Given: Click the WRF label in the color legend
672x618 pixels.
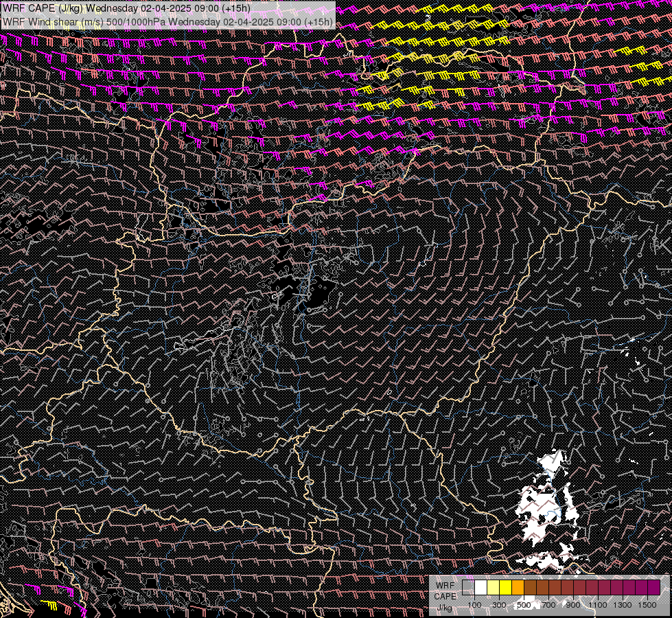Looking at the screenshot, I should 445,586.
